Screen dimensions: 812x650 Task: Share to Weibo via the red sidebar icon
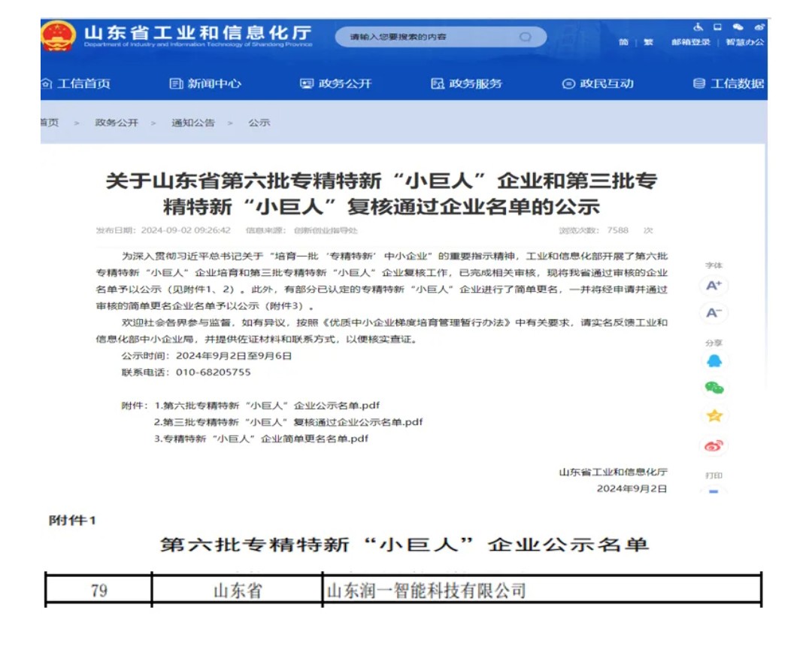pyautogui.click(x=714, y=445)
